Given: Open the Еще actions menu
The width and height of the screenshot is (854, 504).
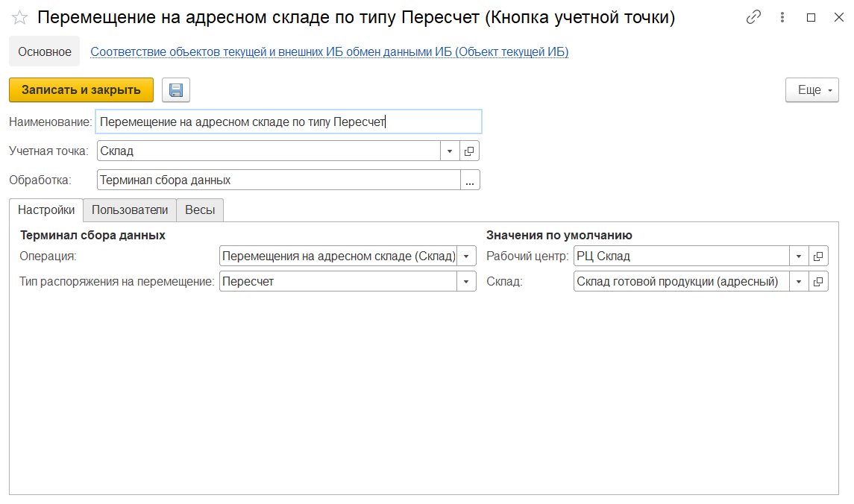Looking at the screenshot, I should point(812,90).
